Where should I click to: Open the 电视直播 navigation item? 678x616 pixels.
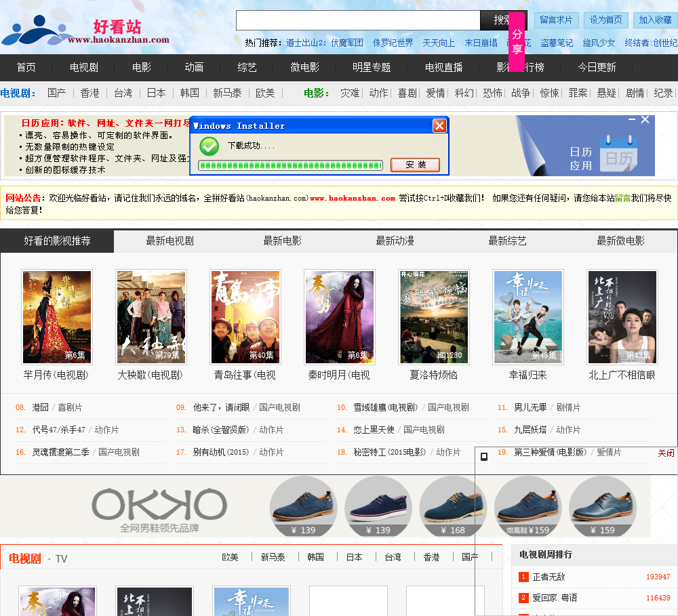443,68
